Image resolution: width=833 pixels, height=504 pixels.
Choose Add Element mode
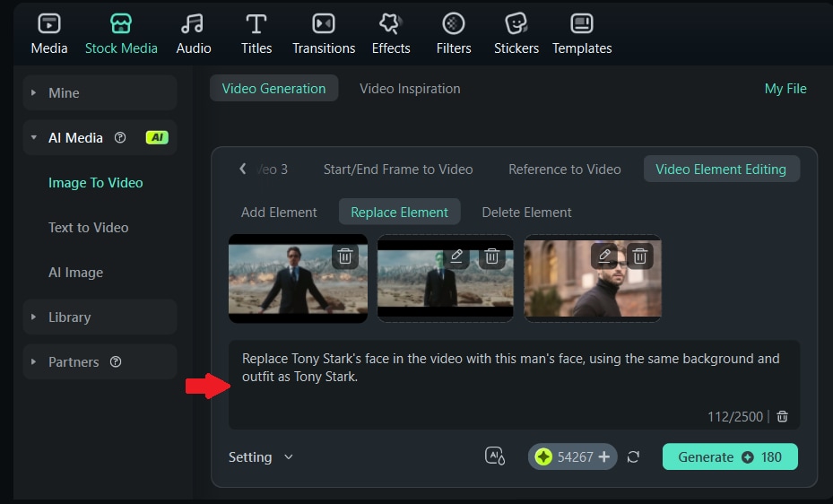(279, 213)
